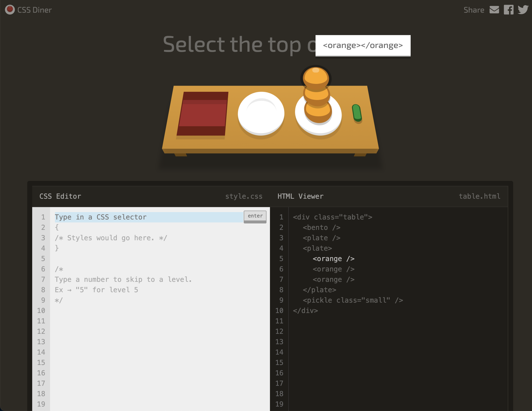Image resolution: width=532 pixels, height=411 pixels.
Task: Click the top orange in the stack
Action: click(316, 77)
